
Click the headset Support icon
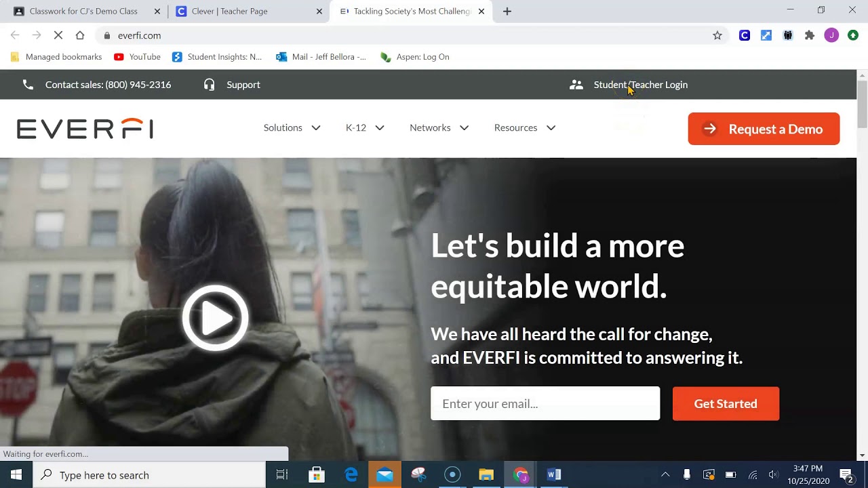[209, 85]
